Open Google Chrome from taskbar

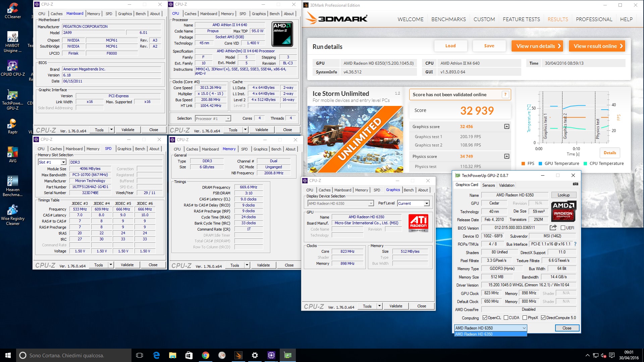[205, 355]
